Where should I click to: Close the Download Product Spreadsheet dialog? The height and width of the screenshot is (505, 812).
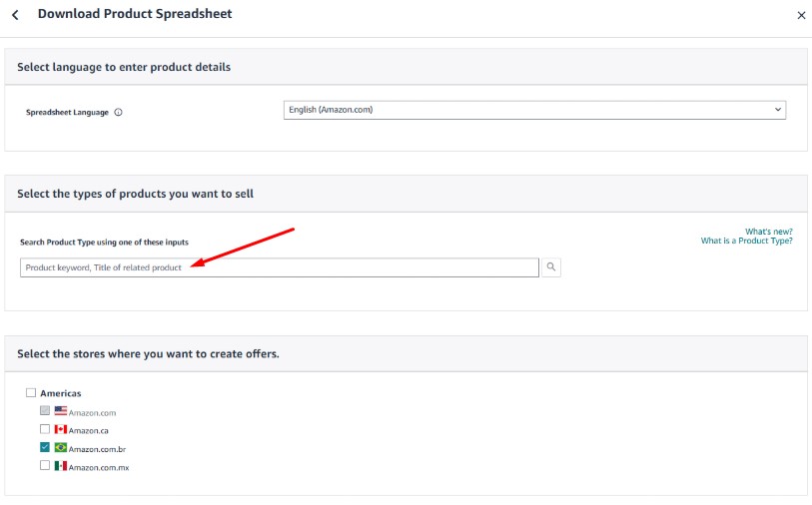pos(801,16)
